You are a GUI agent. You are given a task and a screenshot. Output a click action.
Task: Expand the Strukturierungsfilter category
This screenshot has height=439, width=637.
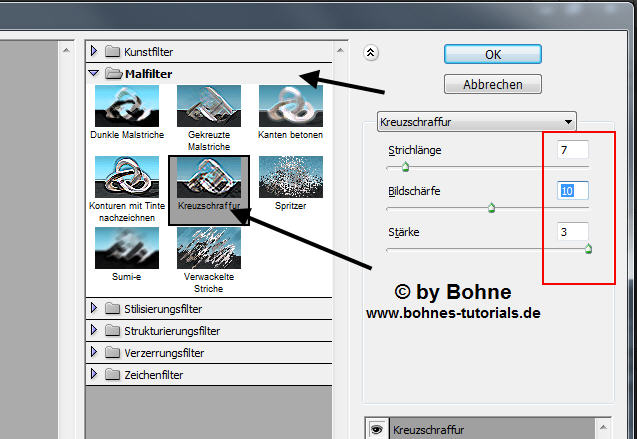click(x=95, y=331)
